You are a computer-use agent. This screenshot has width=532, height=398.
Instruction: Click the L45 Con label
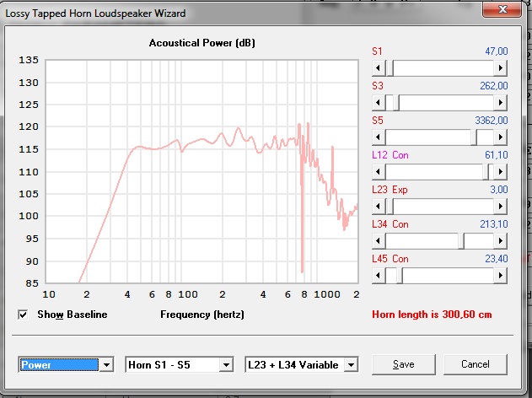[390, 259]
